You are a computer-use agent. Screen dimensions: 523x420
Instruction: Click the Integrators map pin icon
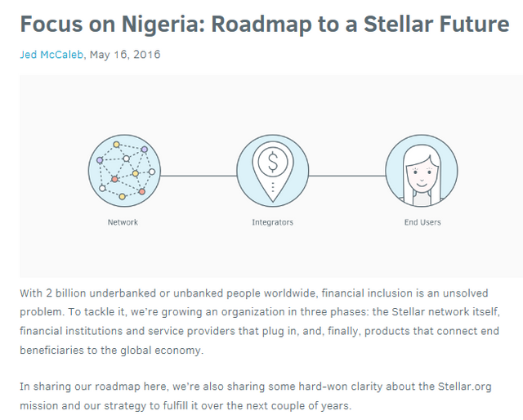(x=273, y=171)
